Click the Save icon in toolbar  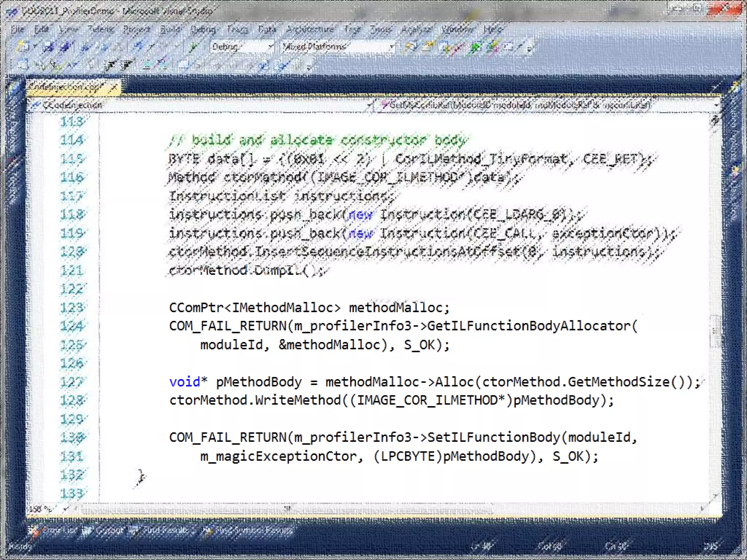tap(48, 47)
